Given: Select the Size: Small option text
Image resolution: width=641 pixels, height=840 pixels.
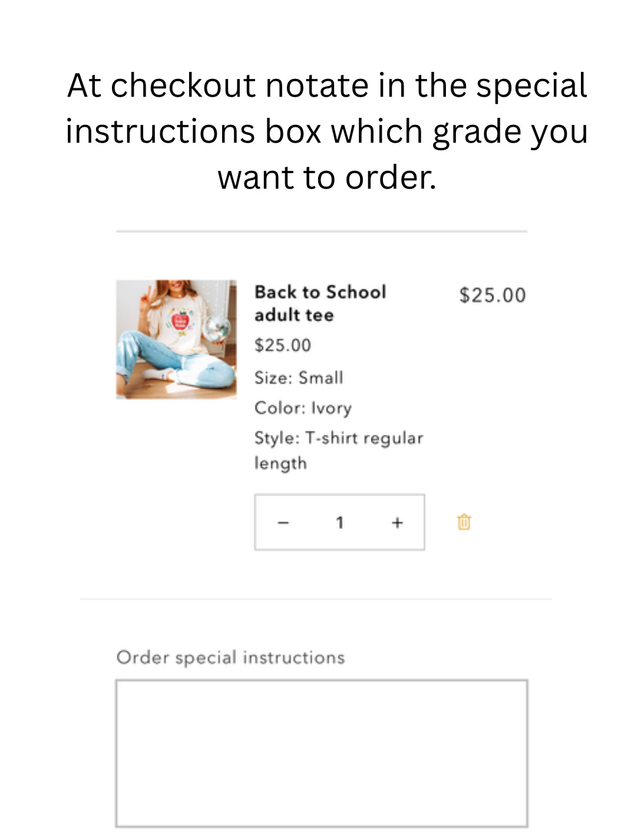Looking at the screenshot, I should 299,378.
